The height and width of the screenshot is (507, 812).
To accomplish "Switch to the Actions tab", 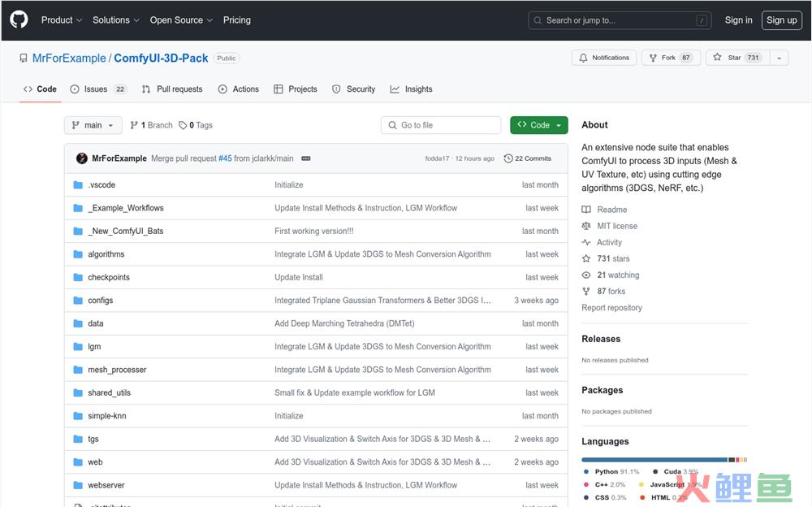I will click(238, 89).
